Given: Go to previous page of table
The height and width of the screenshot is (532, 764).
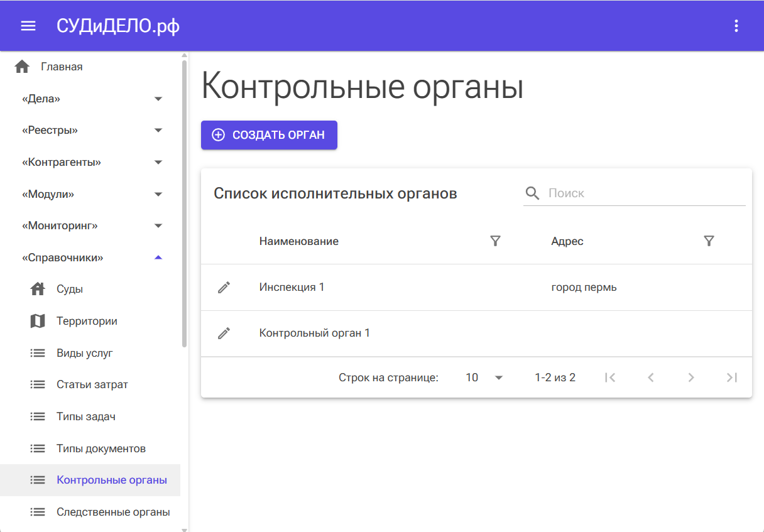Looking at the screenshot, I should (650, 377).
